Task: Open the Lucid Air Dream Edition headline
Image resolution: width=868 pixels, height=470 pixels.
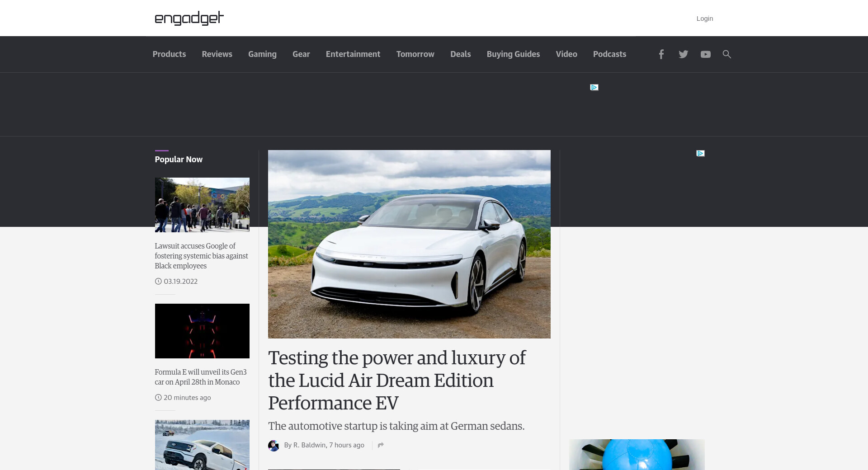Action: point(396,380)
